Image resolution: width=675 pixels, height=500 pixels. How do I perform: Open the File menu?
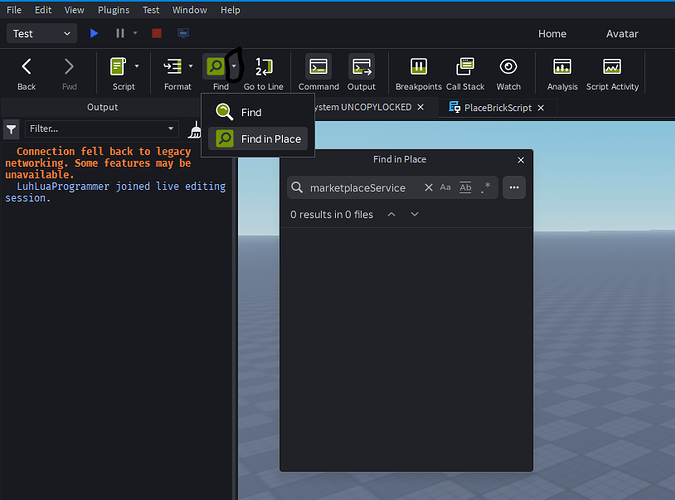tap(14, 10)
